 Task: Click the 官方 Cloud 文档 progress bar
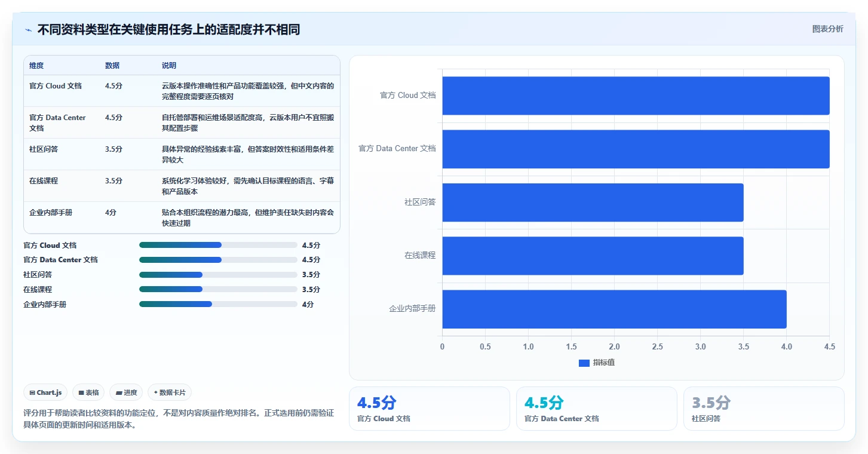218,245
